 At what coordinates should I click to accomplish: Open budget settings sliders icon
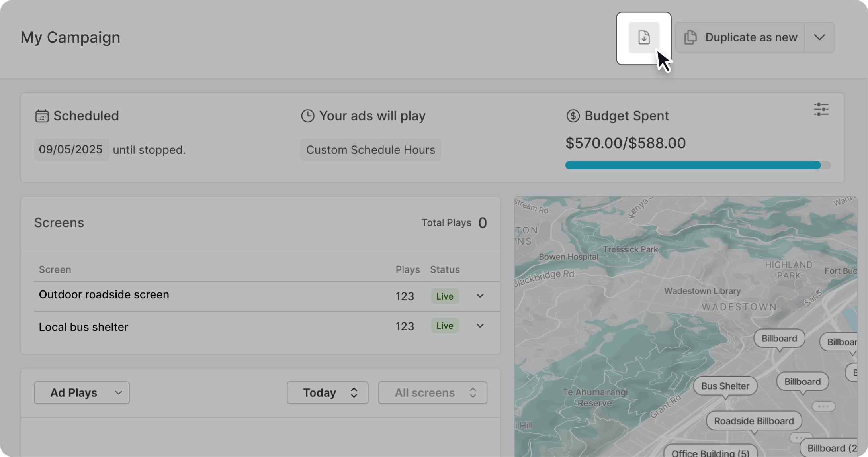pos(821,110)
